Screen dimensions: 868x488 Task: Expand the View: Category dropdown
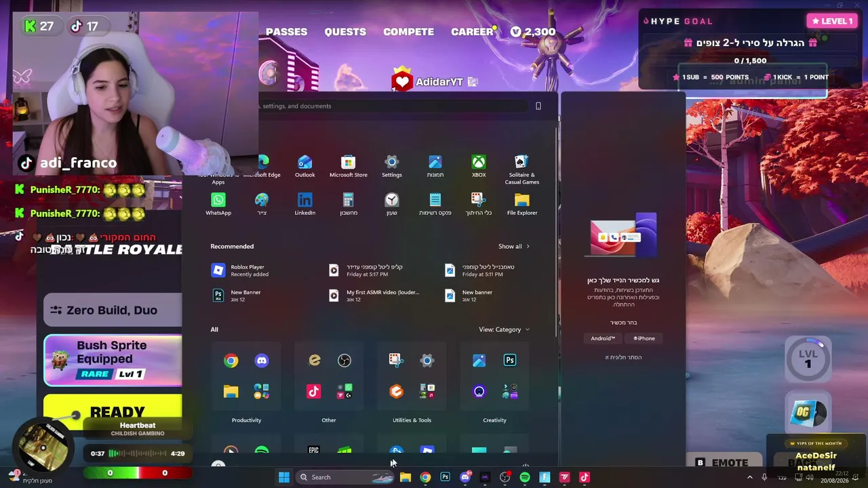coord(505,329)
